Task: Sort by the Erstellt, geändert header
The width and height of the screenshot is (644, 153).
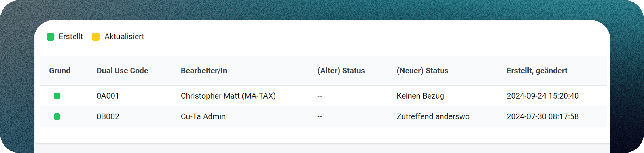Action: coord(537,71)
